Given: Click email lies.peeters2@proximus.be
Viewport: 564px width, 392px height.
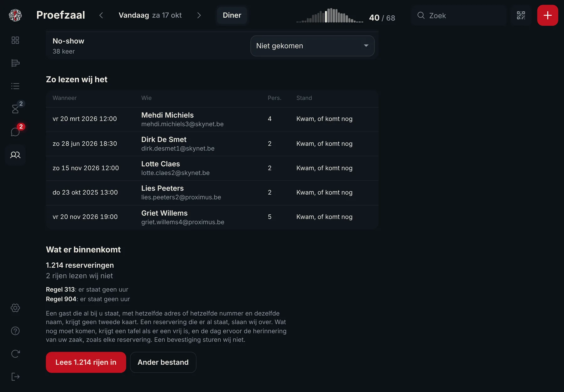Looking at the screenshot, I should (181, 197).
